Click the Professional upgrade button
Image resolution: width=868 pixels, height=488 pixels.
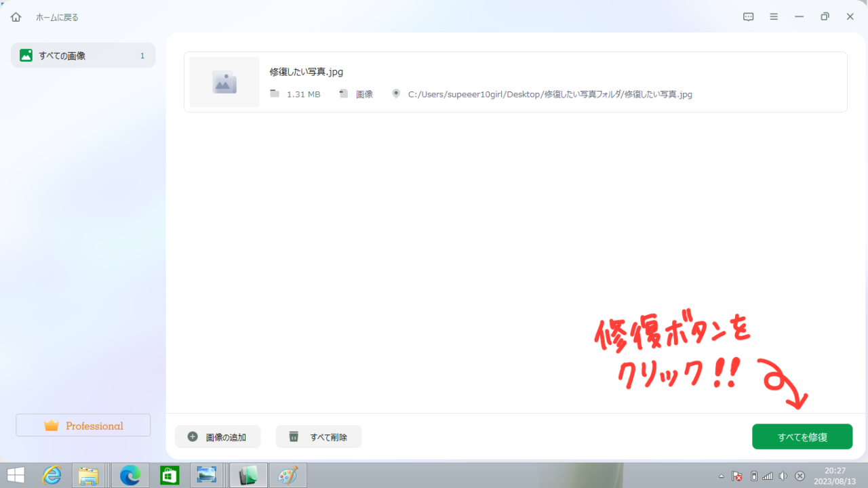(x=83, y=425)
